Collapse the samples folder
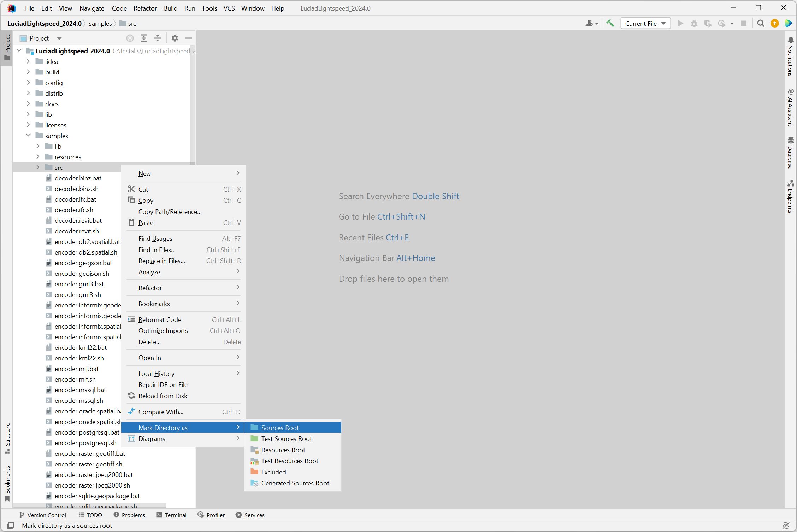 pos(28,136)
